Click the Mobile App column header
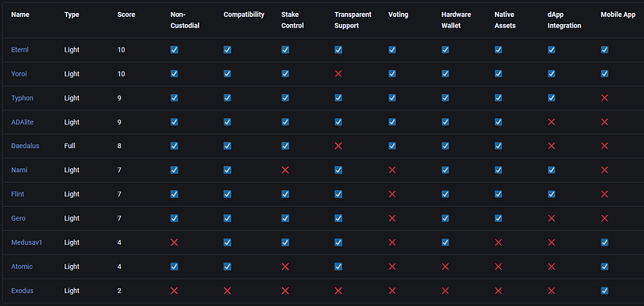This screenshot has height=306, width=644. tap(618, 14)
